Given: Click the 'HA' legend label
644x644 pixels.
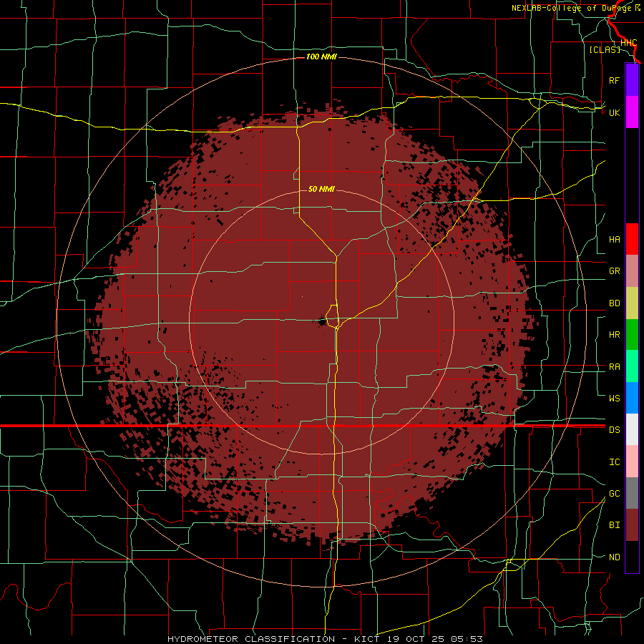Looking at the screenshot, I should coord(615,240).
